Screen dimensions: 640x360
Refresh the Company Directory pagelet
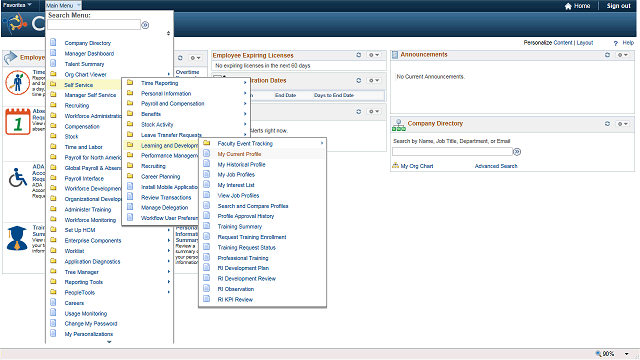coord(607,124)
